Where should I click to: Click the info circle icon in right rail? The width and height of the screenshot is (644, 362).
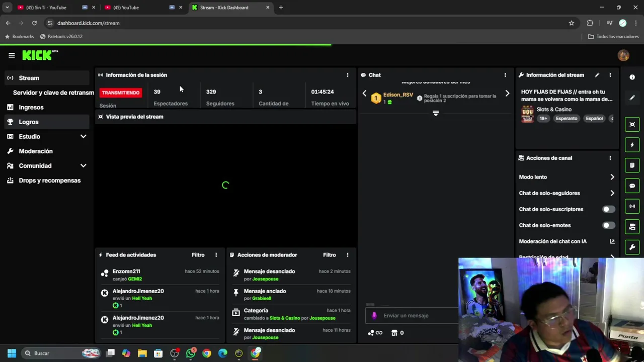tap(632, 77)
